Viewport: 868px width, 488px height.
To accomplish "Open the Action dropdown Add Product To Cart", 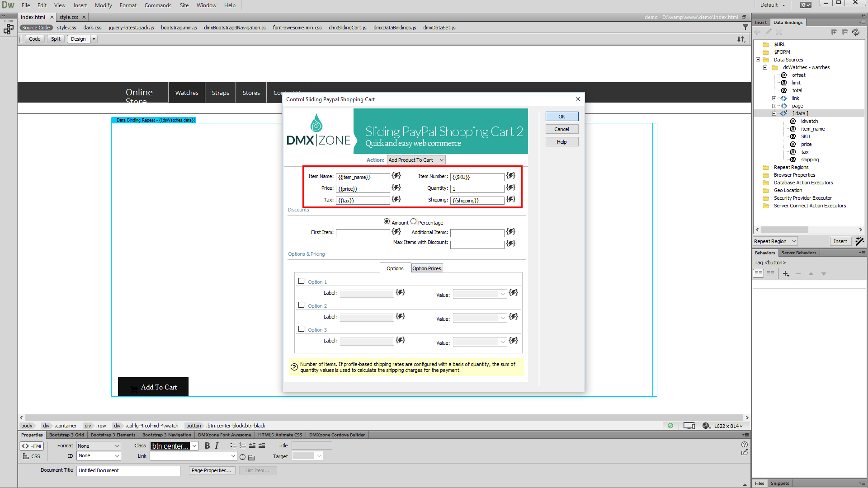I will pyautogui.click(x=416, y=160).
